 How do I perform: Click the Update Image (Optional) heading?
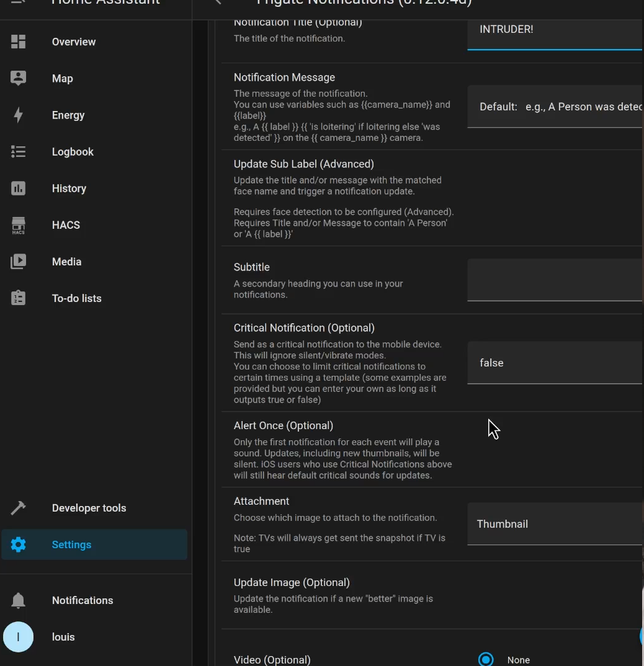tap(292, 582)
